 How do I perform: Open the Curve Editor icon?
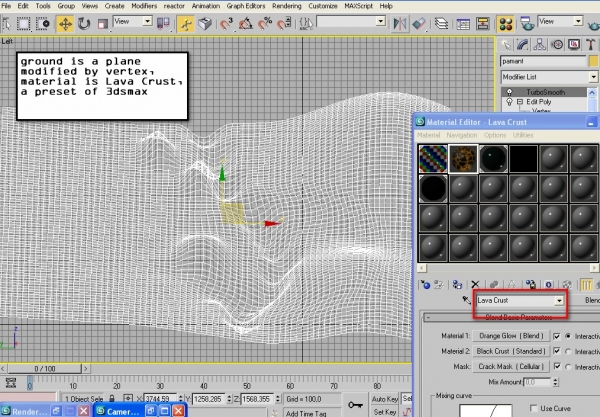point(463,24)
